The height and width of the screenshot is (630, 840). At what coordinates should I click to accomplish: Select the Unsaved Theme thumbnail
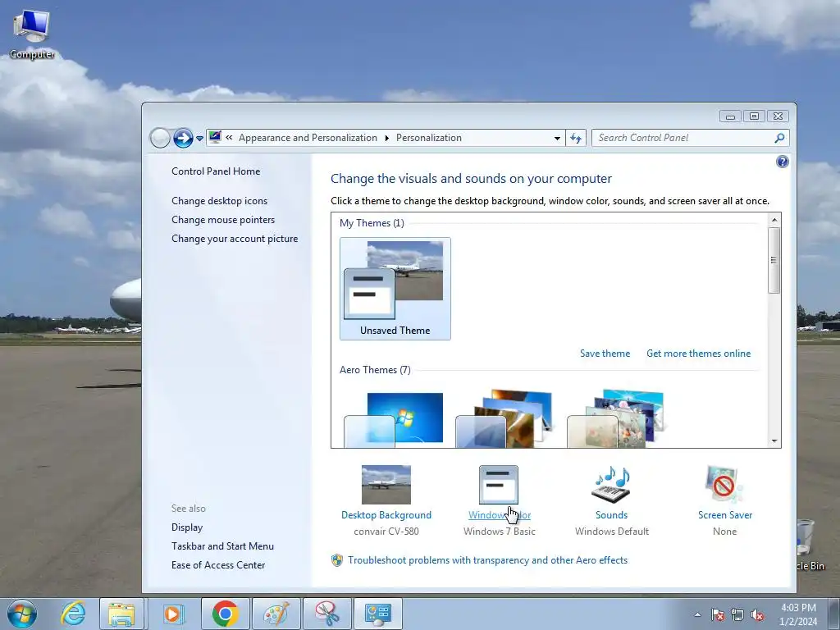point(395,289)
